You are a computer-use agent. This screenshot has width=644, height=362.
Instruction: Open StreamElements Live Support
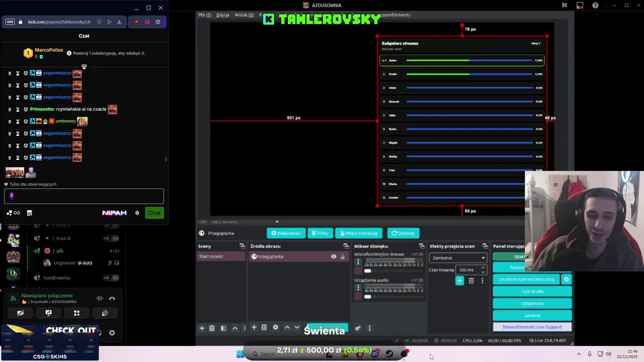pyautogui.click(x=532, y=327)
